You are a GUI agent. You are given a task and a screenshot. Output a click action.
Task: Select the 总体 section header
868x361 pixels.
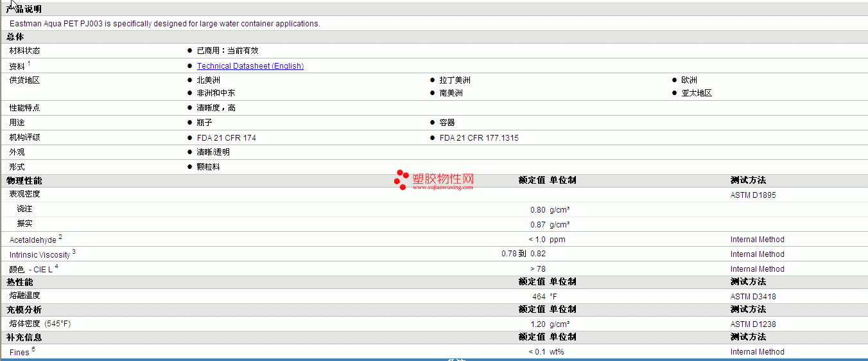point(15,37)
